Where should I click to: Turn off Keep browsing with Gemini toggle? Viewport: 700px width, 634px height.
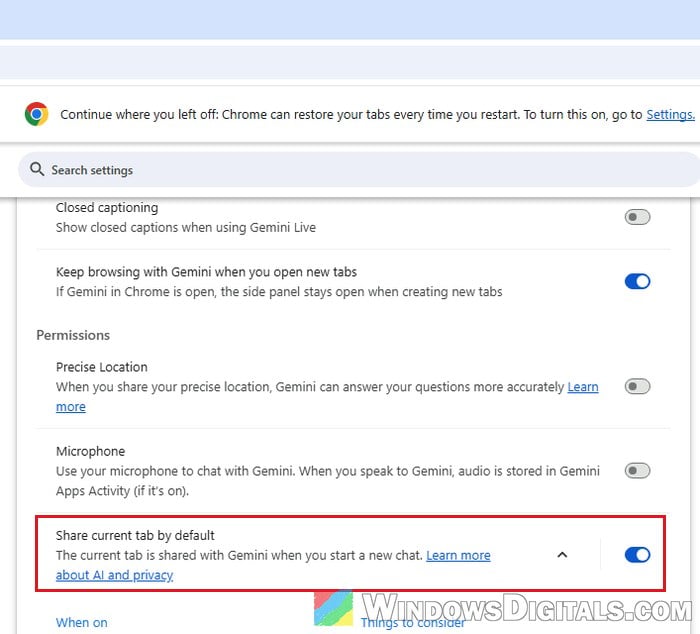pos(637,282)
